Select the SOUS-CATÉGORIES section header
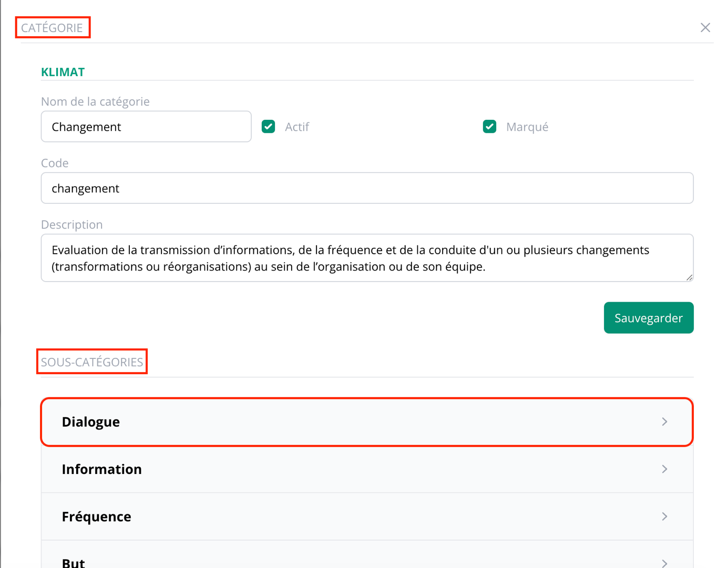Viewport: 728px width, 568px height. (x=92, y=362)
